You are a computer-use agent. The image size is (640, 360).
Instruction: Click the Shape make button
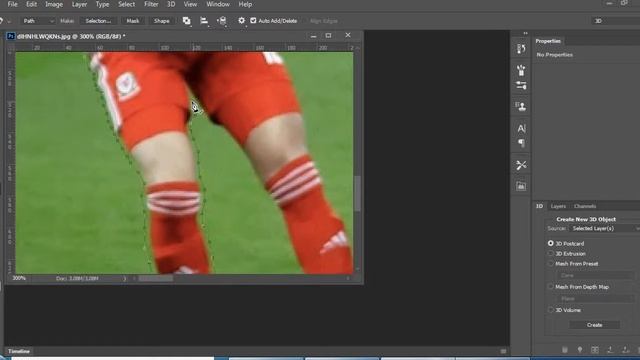162,21
